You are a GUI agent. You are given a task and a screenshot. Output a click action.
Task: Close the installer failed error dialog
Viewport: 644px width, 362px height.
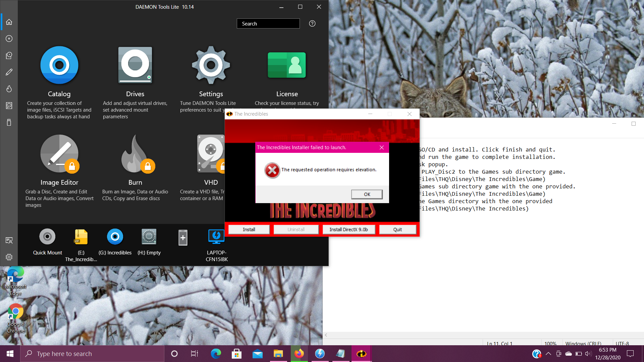[x=382, y=147]
